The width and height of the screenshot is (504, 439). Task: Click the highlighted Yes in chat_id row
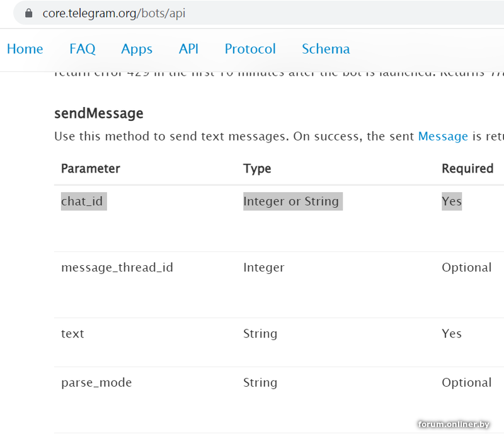click(452, 202)
